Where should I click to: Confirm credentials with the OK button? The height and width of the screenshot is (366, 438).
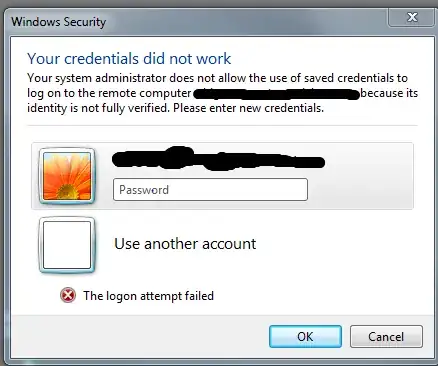(305, 336)
